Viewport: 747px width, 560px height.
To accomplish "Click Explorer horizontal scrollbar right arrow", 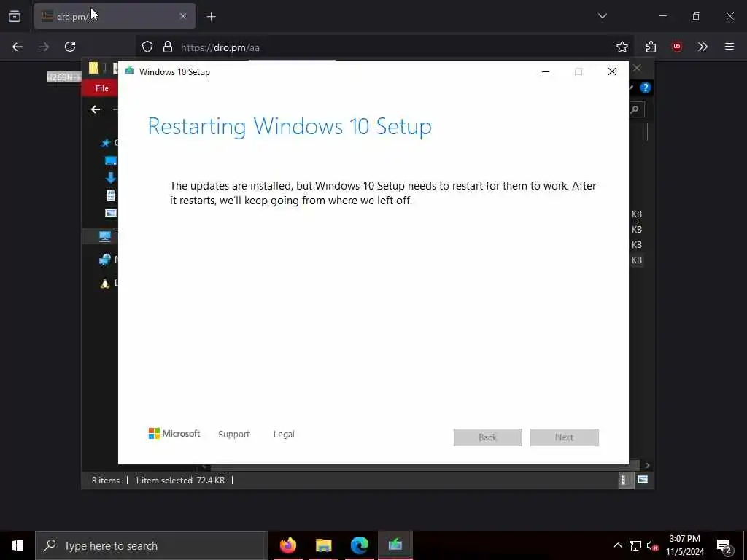I will 647,466.
